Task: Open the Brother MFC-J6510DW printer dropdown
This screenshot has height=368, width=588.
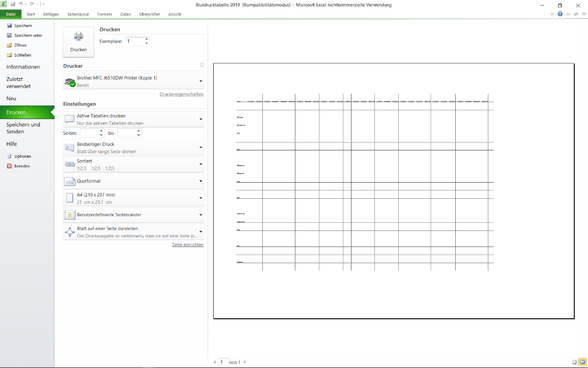Action: (133, 81)
